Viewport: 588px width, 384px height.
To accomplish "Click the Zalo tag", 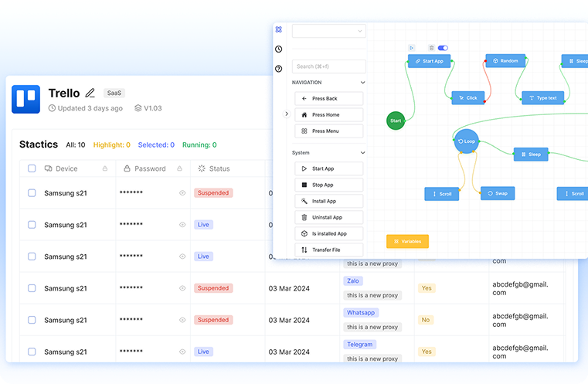I will click(x=353, y=281).
